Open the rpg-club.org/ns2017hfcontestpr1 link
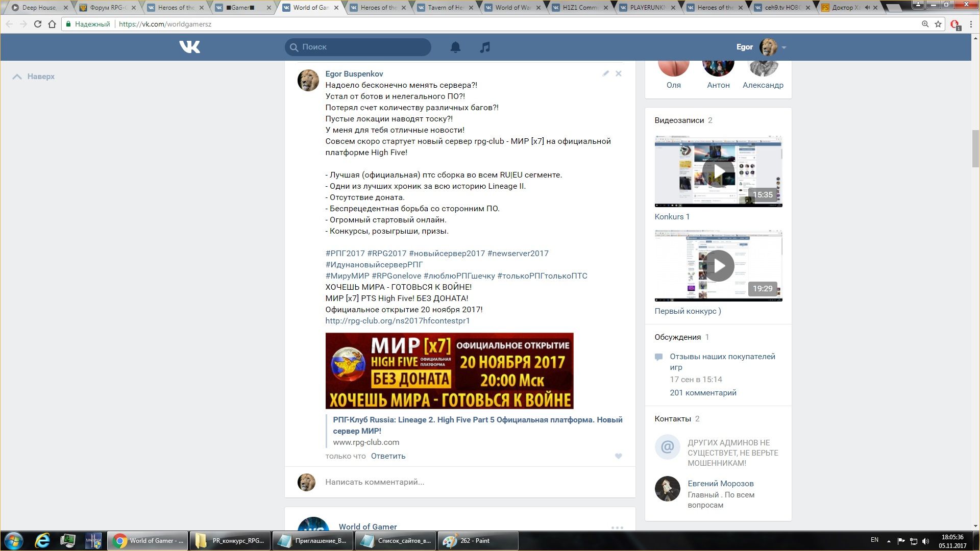The image size is (980, 551). (x=397, y=321)
